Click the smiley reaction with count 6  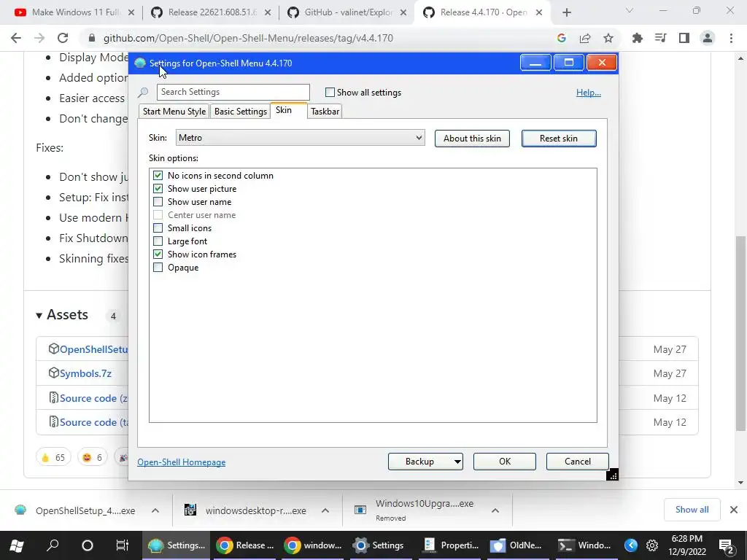(x=93, y=457)
